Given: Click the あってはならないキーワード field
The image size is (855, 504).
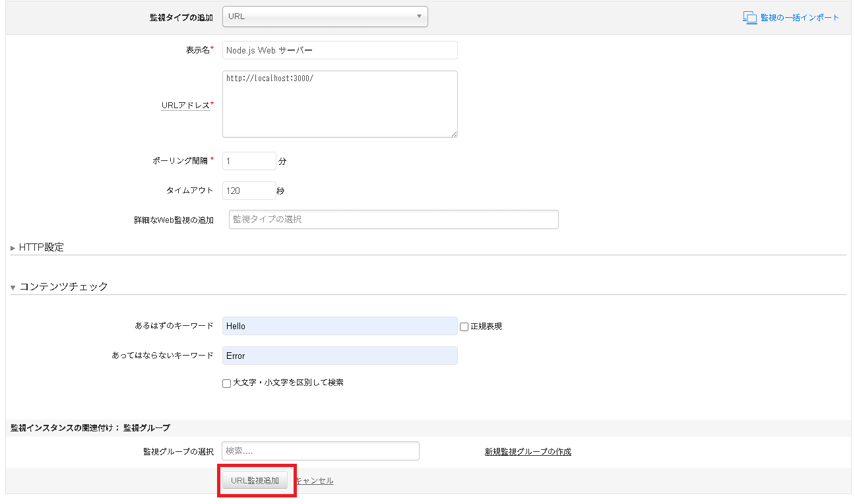Looking at the screenshot, I should point(340,356).
